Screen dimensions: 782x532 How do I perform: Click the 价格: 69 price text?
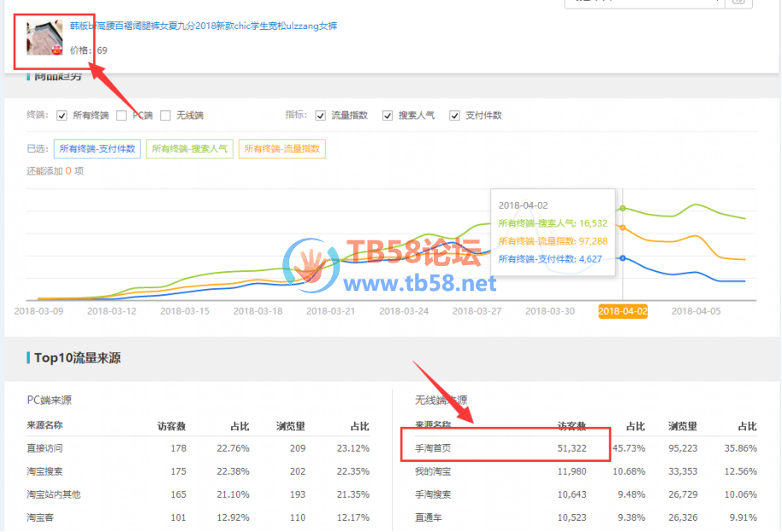(x=88, y=50)
